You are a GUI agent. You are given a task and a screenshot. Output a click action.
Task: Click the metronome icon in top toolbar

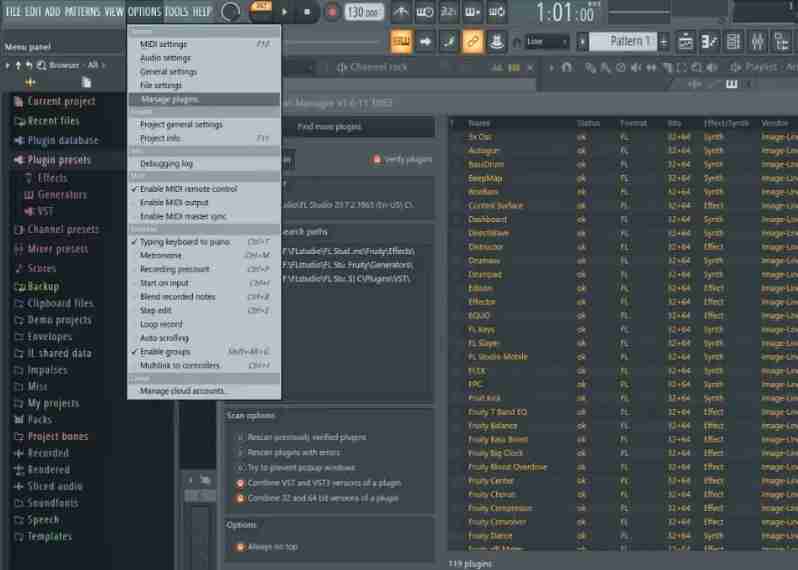click(401, 11)
